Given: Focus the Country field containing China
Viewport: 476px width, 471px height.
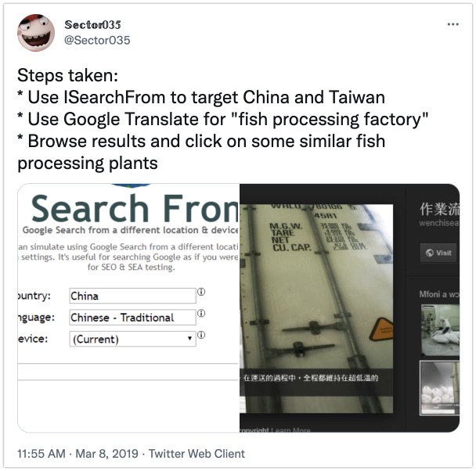Looking at the screenshot, I should click(x=132, y=296).
